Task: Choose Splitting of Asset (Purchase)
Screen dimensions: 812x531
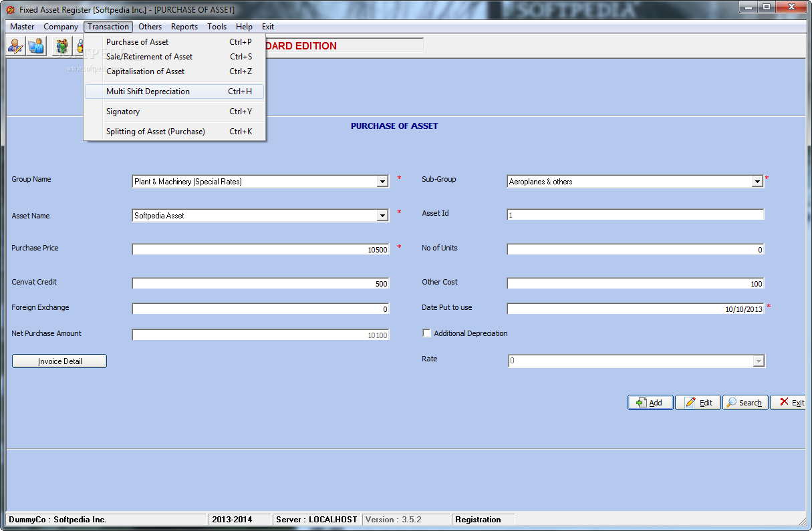Action: [175, 132]
